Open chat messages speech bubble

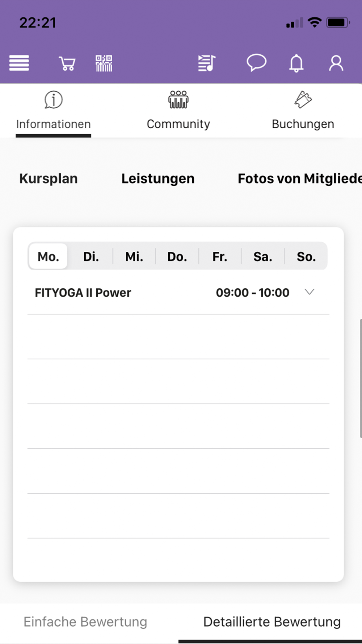[x=256, y=63]
